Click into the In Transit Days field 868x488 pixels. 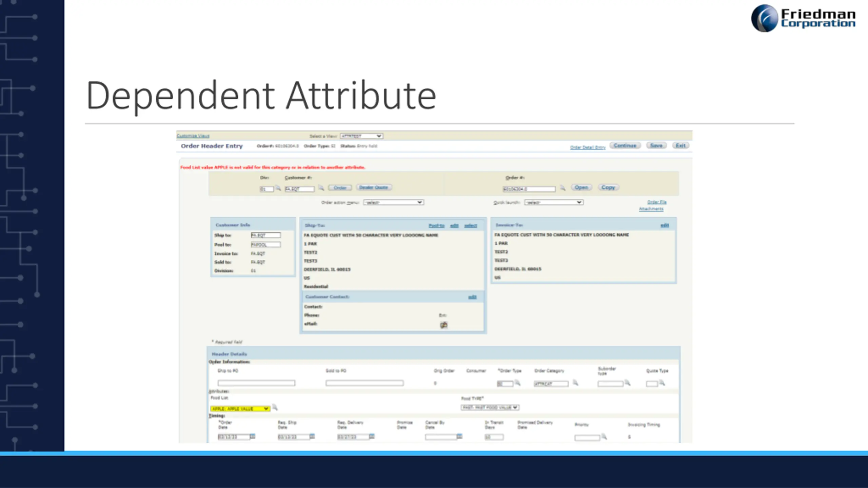coord(494,437)
